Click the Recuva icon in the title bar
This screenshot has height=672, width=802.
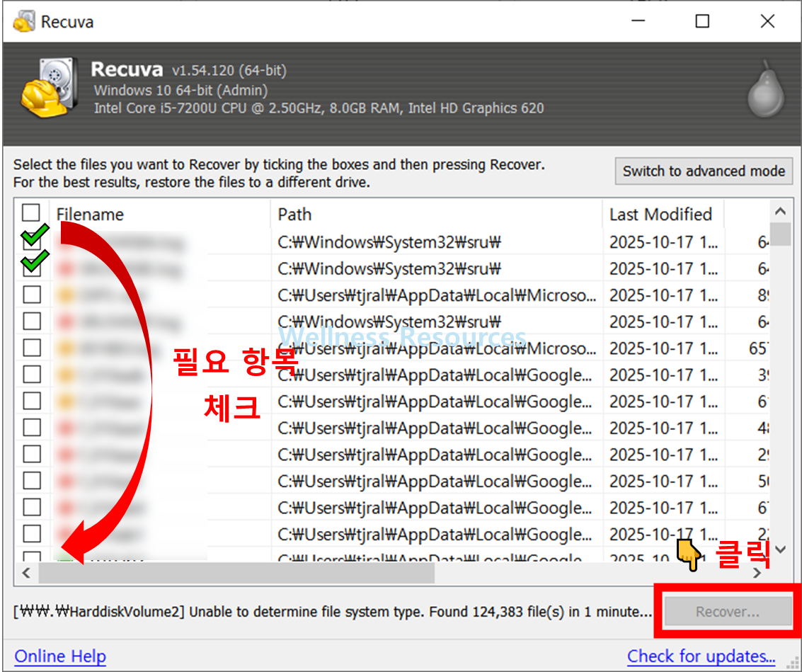click(23, 22)
